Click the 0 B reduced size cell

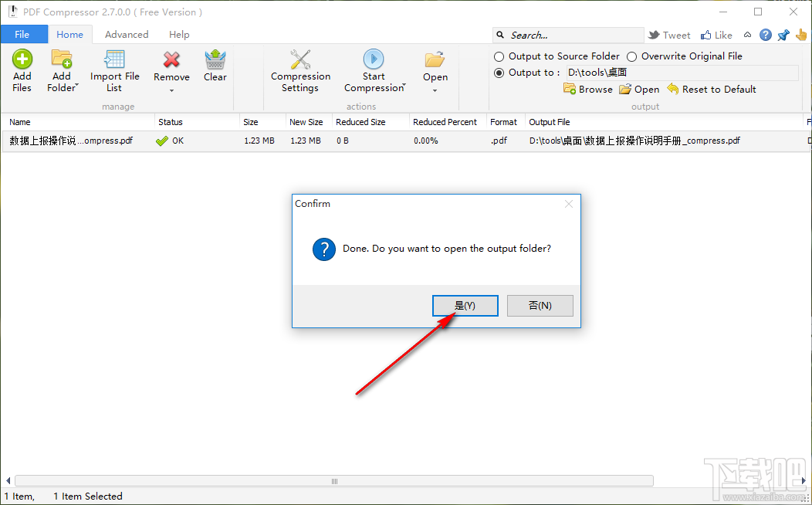[342, 141]
